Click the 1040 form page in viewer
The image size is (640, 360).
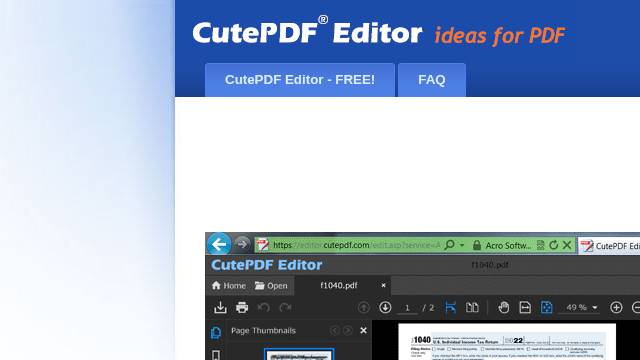(507, 342)
